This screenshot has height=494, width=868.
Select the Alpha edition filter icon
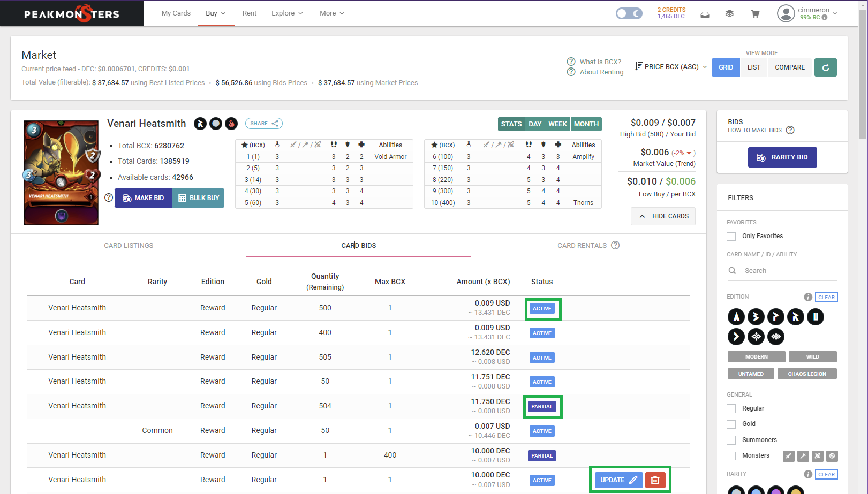(x=736, y=317)
